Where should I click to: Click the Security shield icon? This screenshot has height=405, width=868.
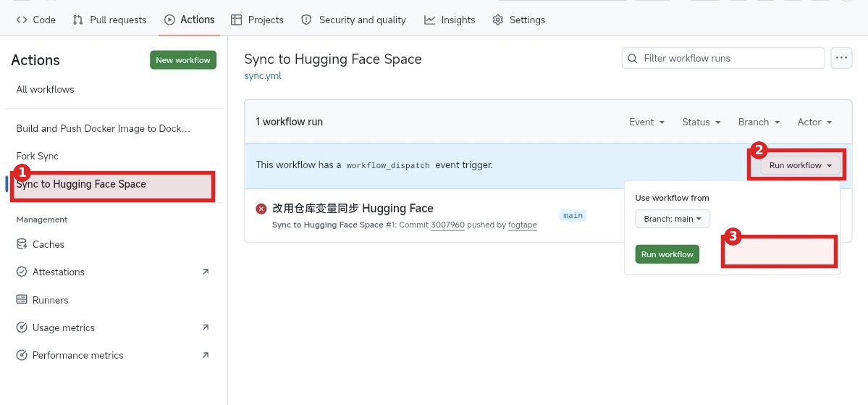(x=306, y=20)
